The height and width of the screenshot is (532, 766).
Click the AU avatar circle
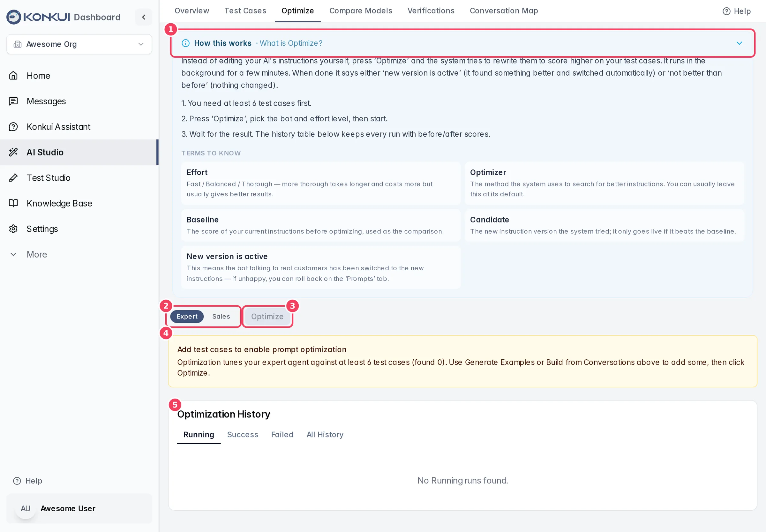26,508
